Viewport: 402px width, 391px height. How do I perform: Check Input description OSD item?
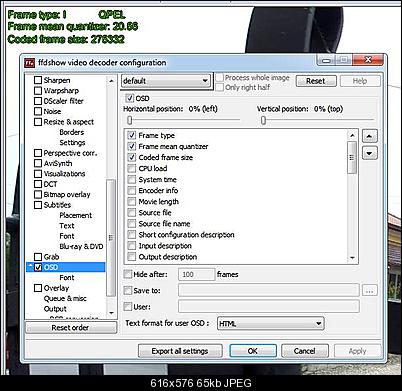pyautogui.click(x=132, y=246)
